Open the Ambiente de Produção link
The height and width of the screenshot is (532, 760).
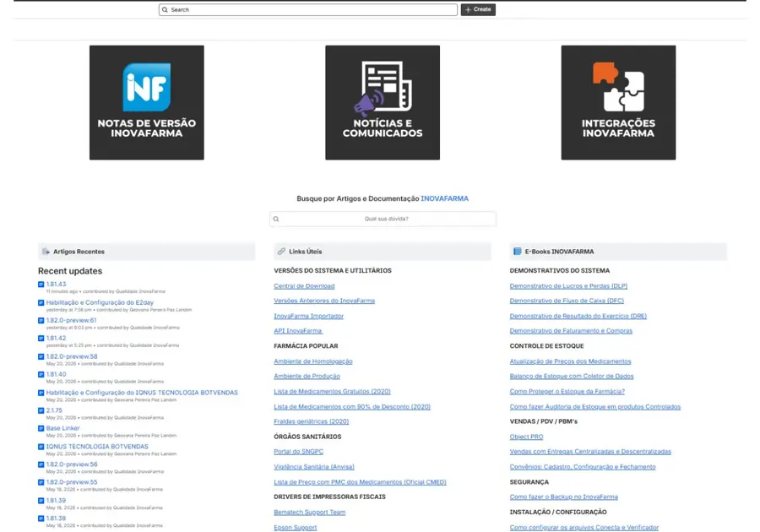click(307, 377)
